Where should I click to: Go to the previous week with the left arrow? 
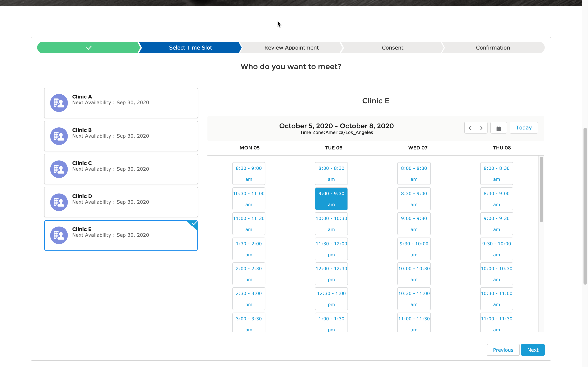470,127
